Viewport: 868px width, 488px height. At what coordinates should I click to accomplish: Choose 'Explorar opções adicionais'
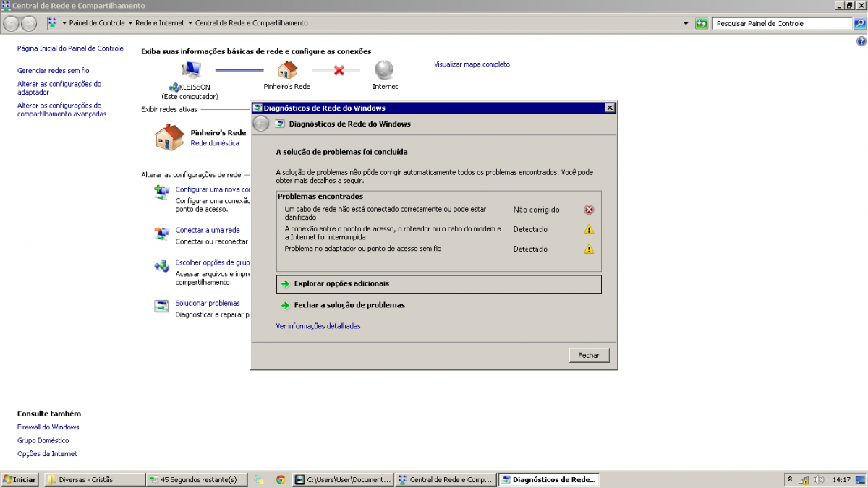[439, 284]
